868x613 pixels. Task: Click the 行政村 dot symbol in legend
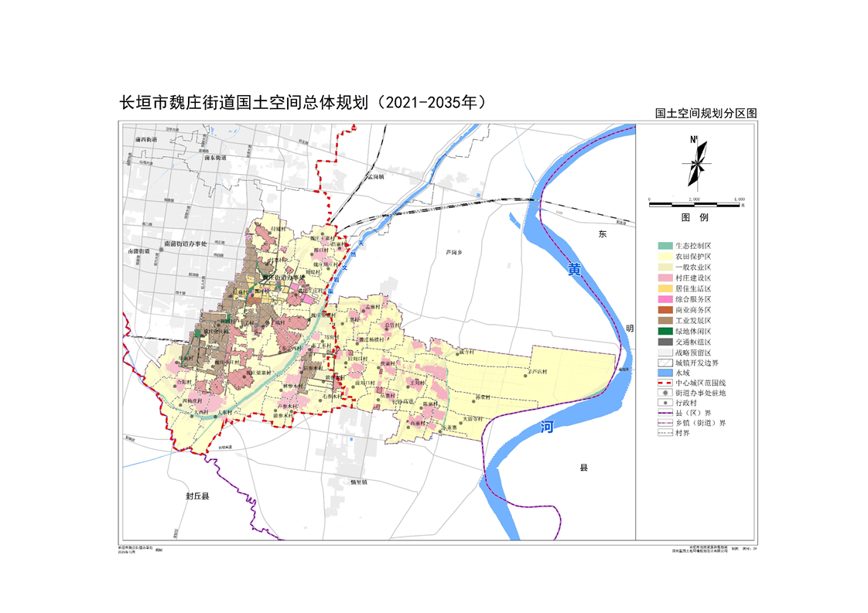[663, 403]
